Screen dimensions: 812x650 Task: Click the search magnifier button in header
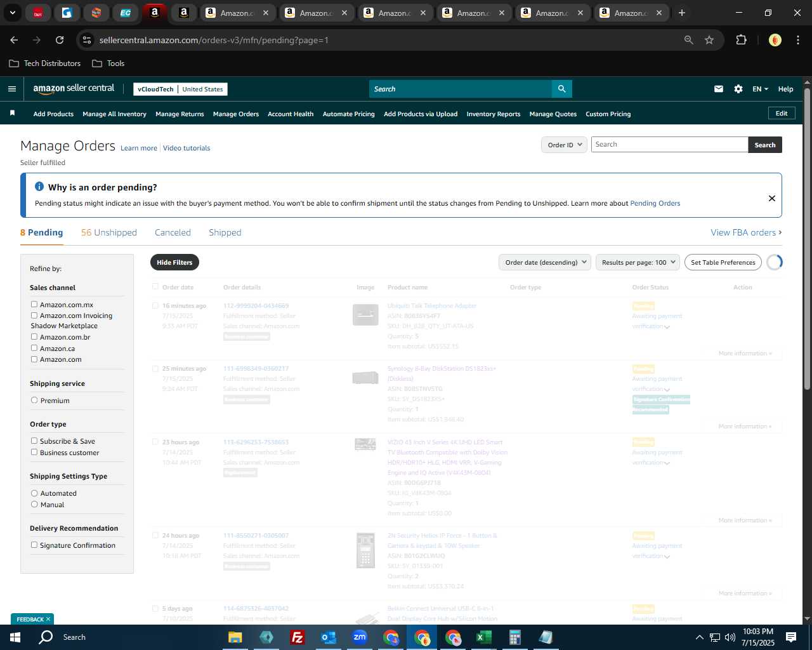click(x=561, y=89)
